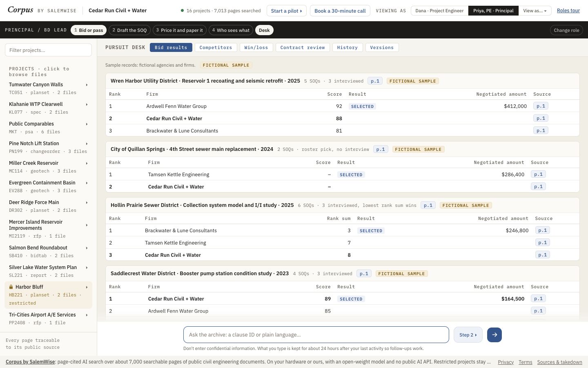Open the Versions tab
588x368 pixels.
(382, 47)
